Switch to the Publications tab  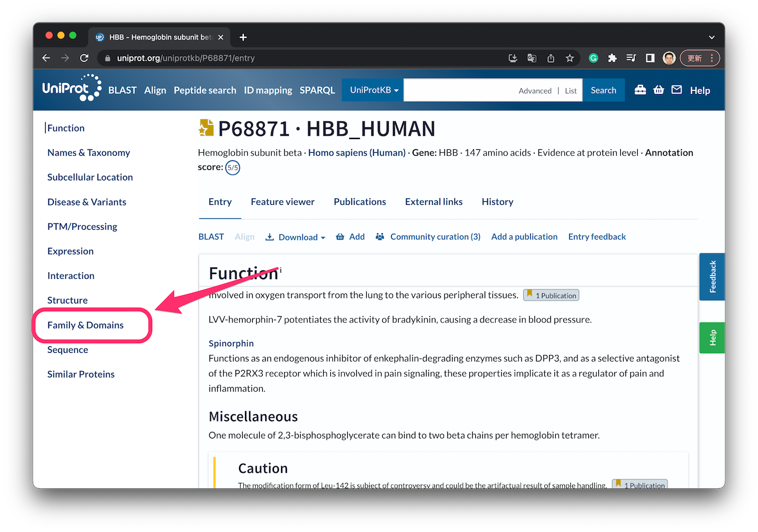click(x=360, y=201)
